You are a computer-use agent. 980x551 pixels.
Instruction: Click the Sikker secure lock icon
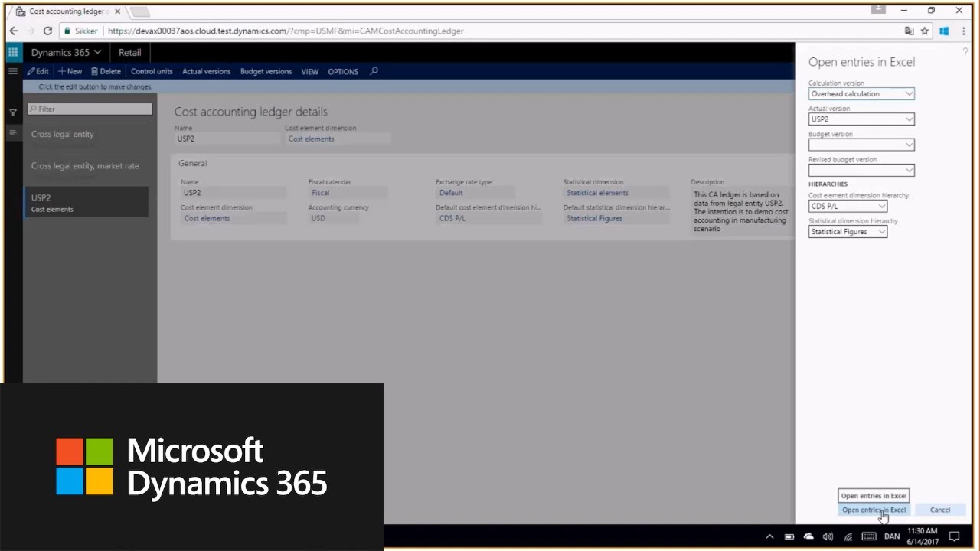tap(68, 31)
